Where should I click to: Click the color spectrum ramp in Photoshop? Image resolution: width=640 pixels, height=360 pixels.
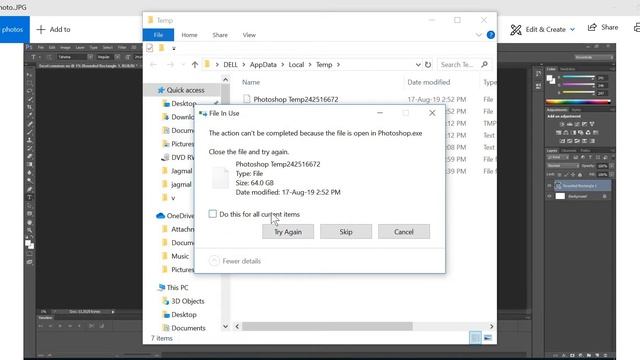tap(578, 101)
